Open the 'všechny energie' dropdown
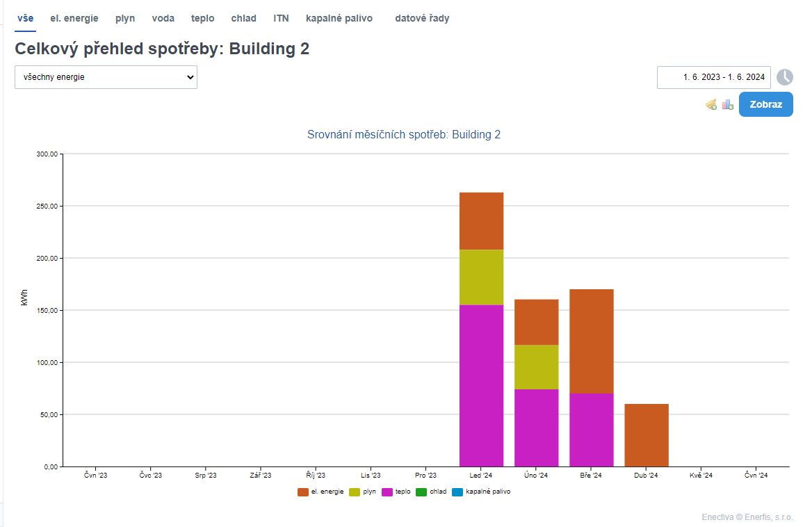This screenshot has width=812, height=527. point(106,77)
